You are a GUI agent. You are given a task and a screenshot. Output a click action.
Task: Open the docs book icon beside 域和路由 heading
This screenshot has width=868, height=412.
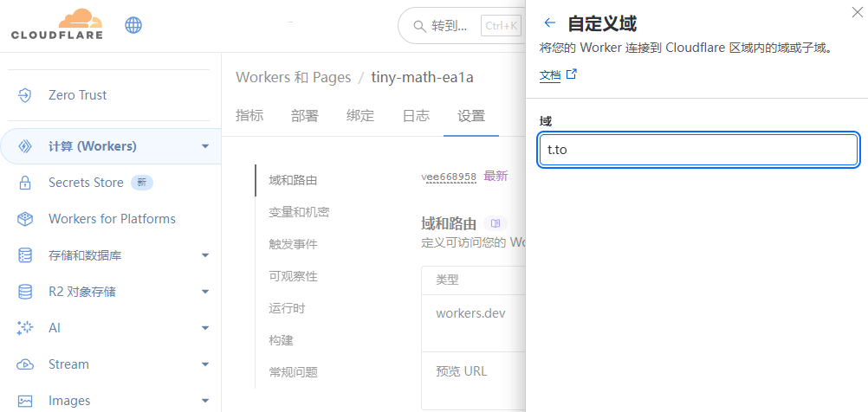[496, 223]
